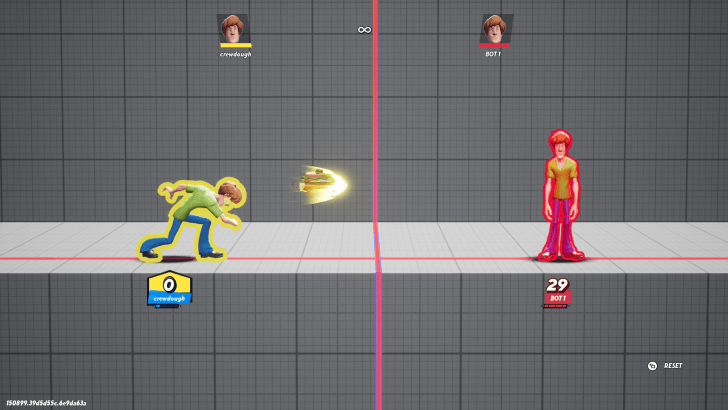The height and width of the screenshot is (410, 728).
Task: Click the red BOT 1 nameplate under 29
Action: pos(557,298)
